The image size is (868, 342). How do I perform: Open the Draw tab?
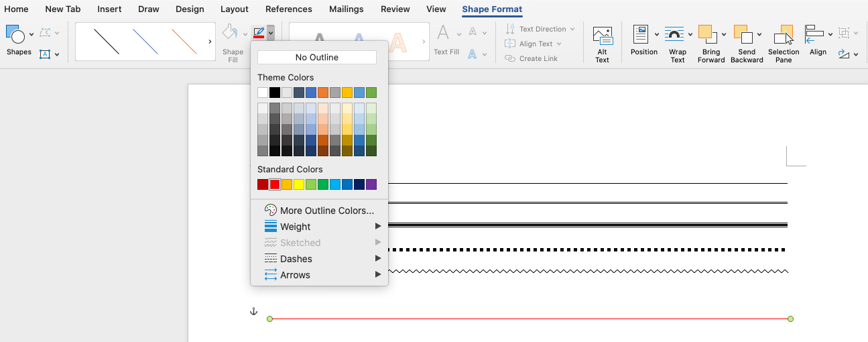148,9
